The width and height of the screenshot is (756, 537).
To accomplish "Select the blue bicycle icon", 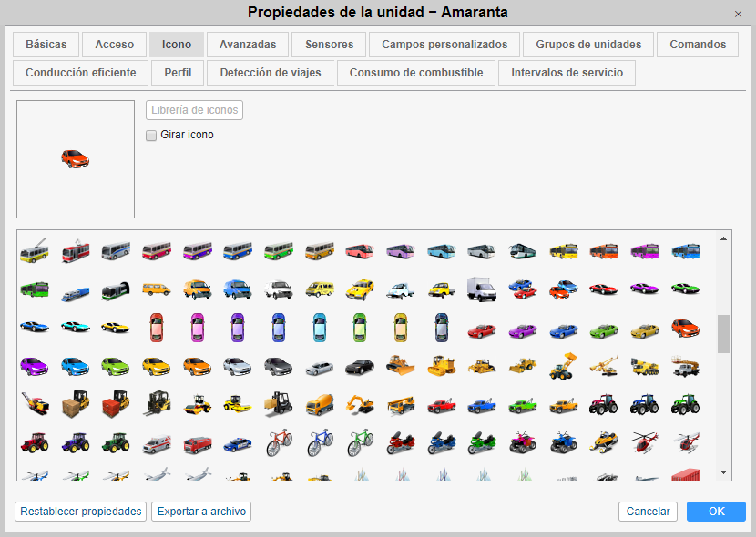I will tap(320, 442).
